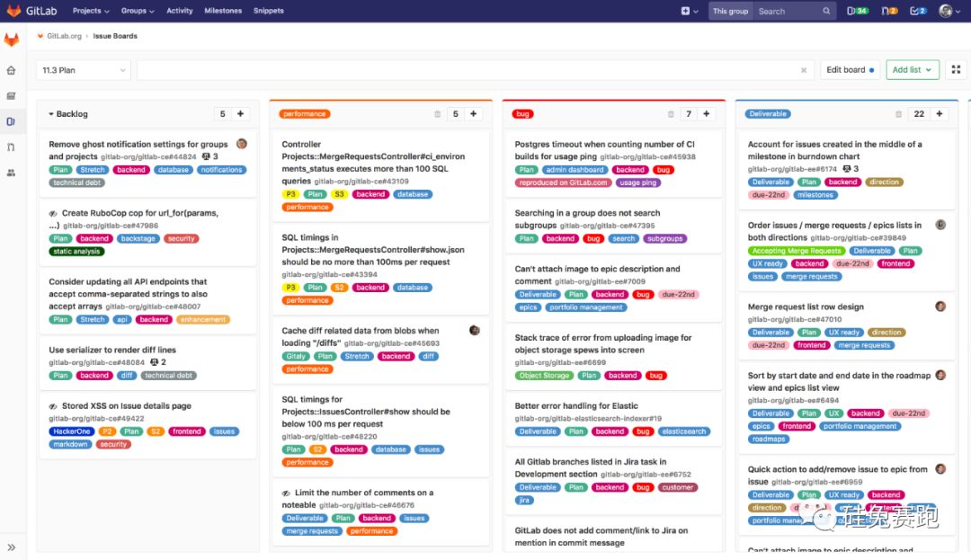Click HackerOne label on Stored XSS card
The image size is (971, 560).
click(x=72, y=432)
